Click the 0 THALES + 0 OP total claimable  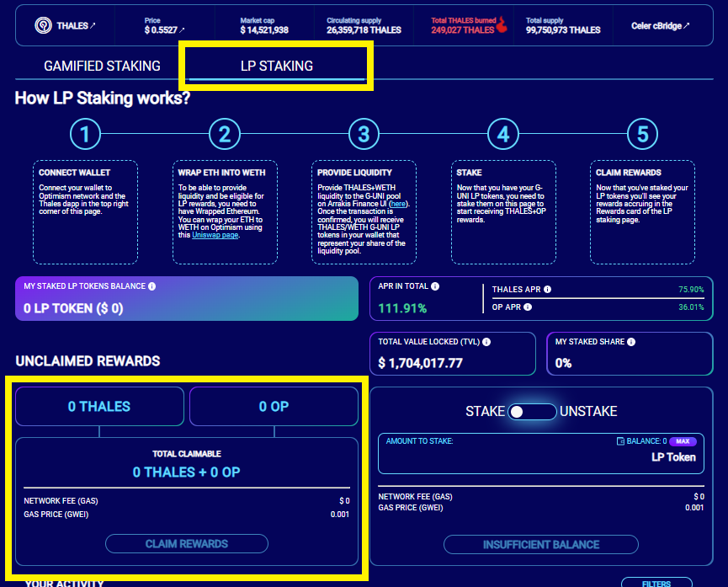pos(187,472)
